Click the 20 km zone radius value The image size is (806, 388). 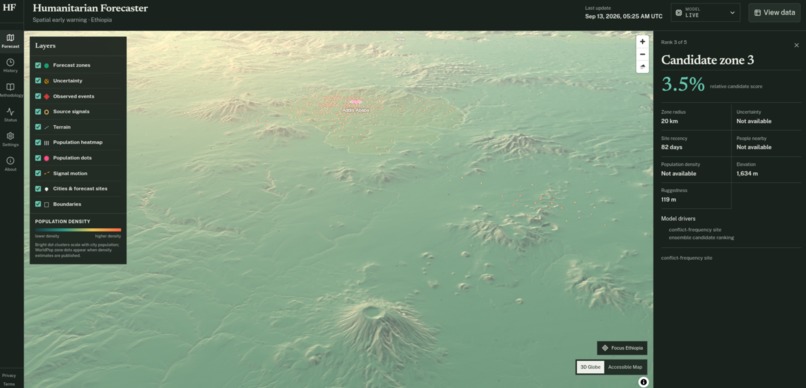click(x=668, y=121)
